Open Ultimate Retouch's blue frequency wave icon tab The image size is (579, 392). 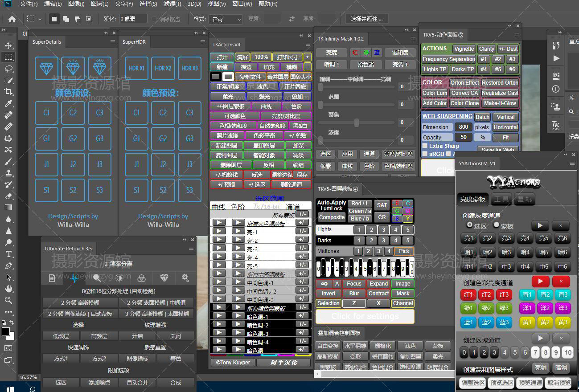pyautogui.click(x=74, y=278)
